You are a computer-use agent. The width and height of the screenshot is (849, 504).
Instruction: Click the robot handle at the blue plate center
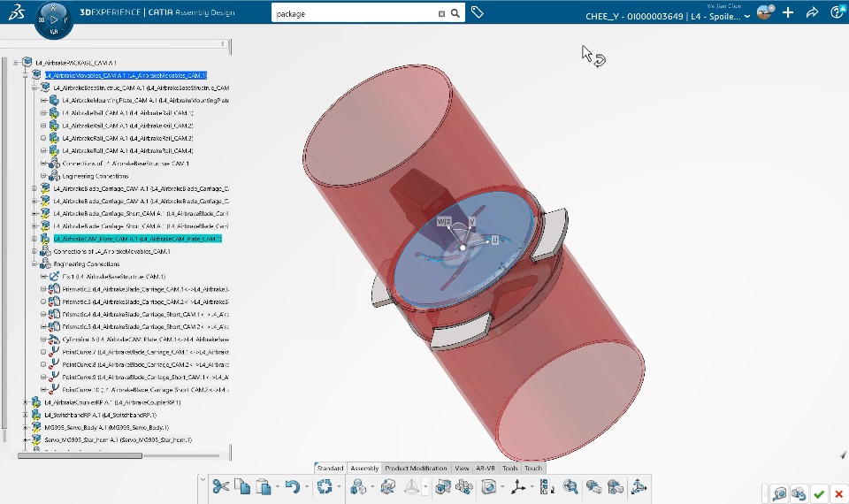tap(463, 248)
